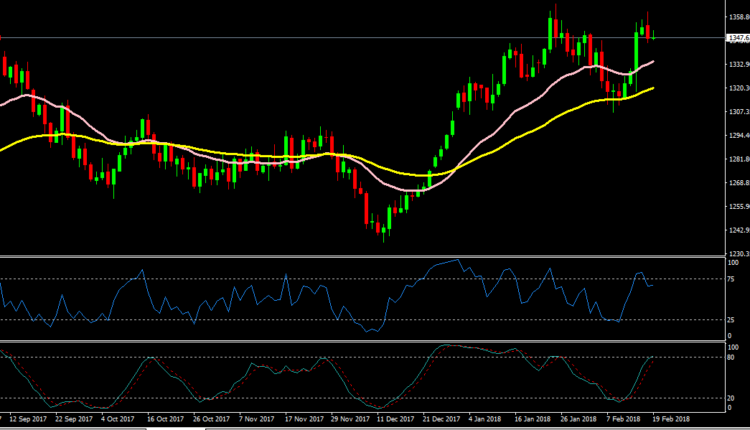Screen dimensions: 750x430
Task: Click the 1294.4 price level on axis
Action: (738, 136)
